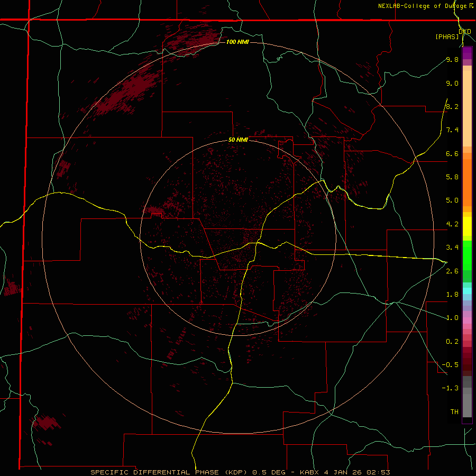Select the 8.2 scale value
Image resolution: width=476 pixels, height=476 pixels.
452,106
